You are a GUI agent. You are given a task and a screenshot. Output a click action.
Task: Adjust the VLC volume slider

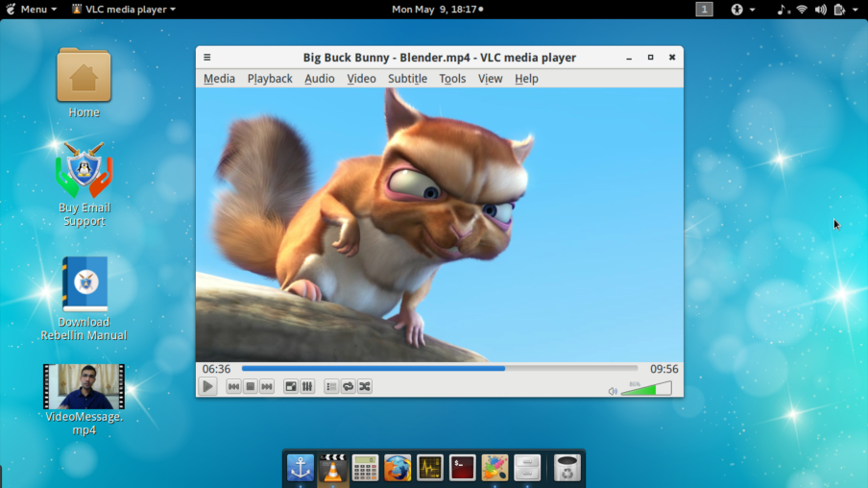point(646,389)
